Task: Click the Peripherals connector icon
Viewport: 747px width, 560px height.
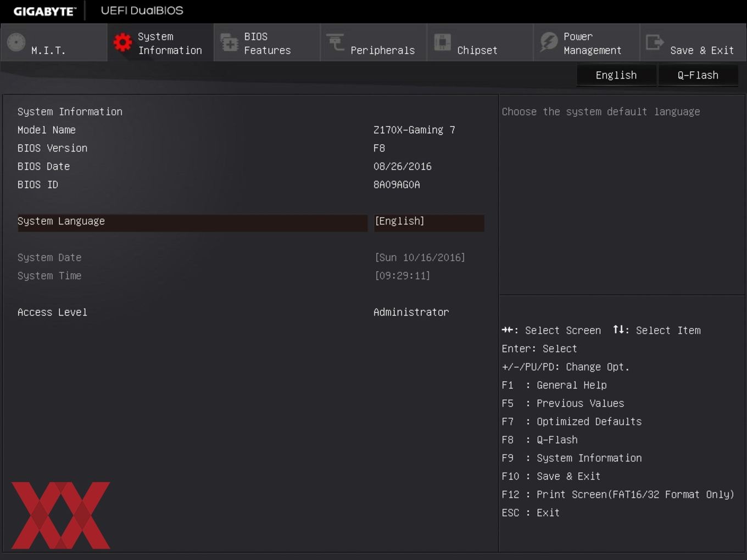Action: point(335,42)
